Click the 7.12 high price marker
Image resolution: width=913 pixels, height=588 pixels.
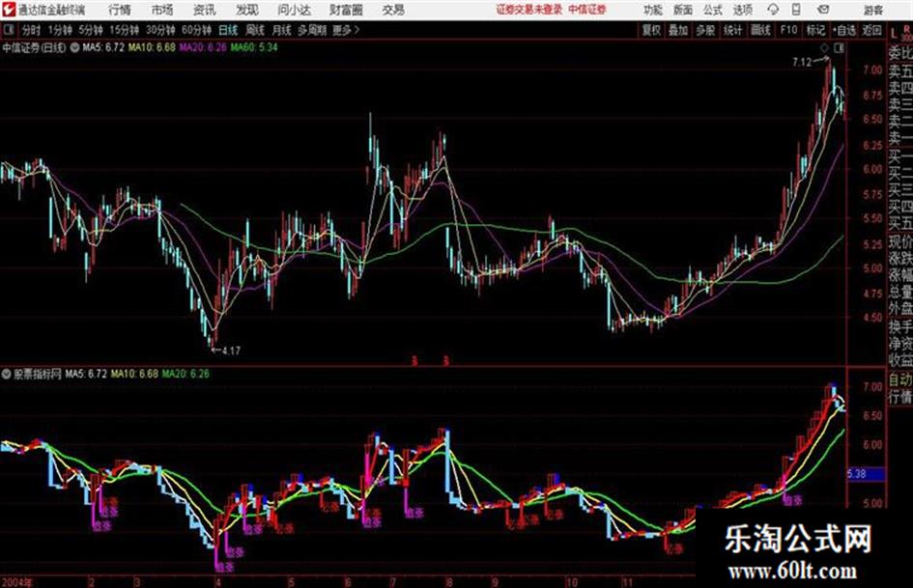point(802,62)
